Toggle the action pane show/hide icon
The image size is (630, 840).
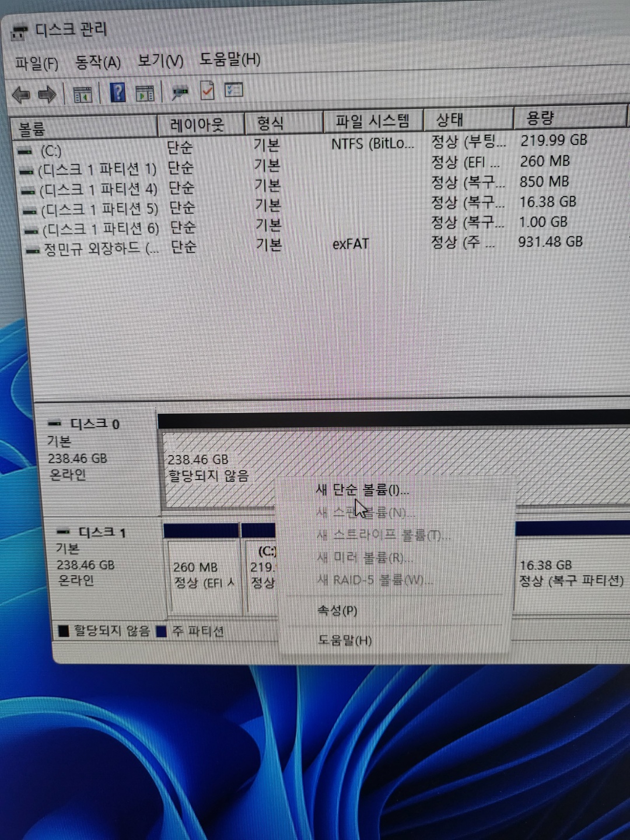coord(144,93)
